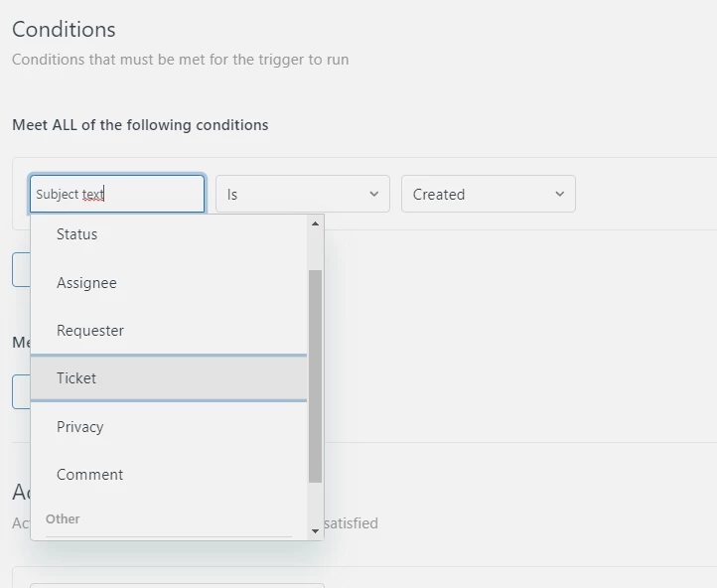Click the scroll up arrow of the list

(x=316, y=223)
